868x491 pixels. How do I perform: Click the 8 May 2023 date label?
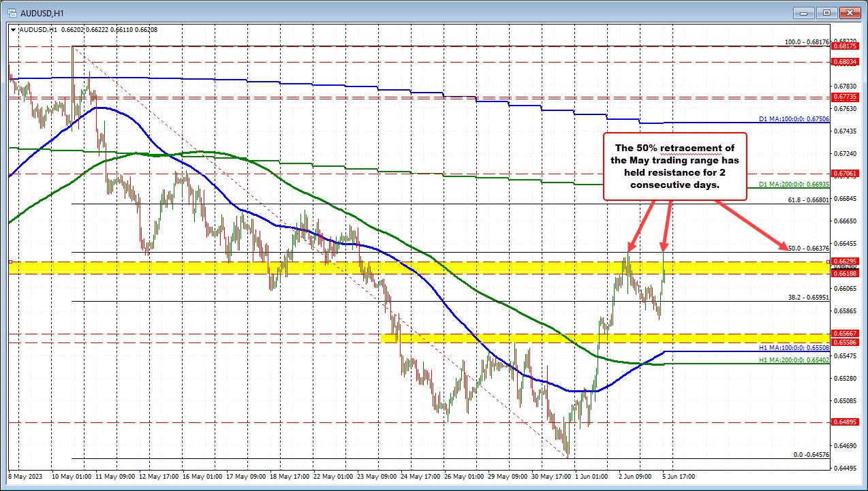25,476
